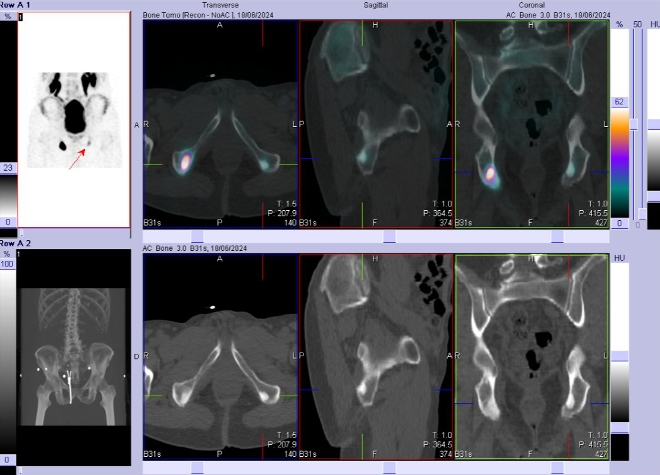The width and height of the screenshot is (660, 475).
Task: Click the 0 lower window value in Row A 1
Action: coord(8,222)
